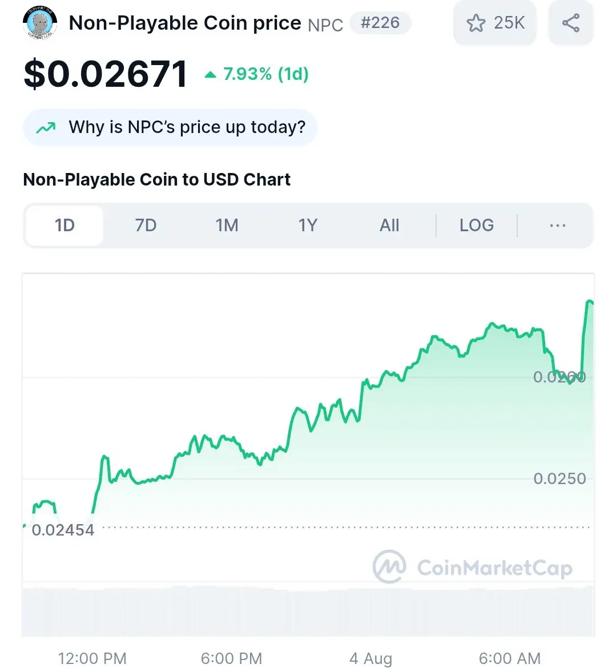Click the volume bar area below chart
The width and height of the screenshot is (616, 672).
point(308,611)
